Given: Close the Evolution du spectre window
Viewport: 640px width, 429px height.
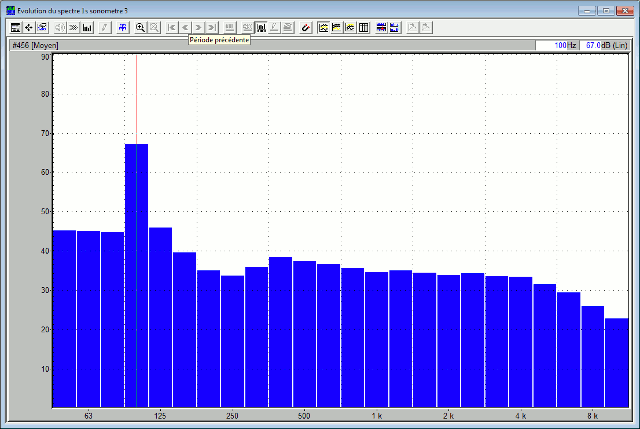Looking at the screenshot, I should tap(624, 11).
